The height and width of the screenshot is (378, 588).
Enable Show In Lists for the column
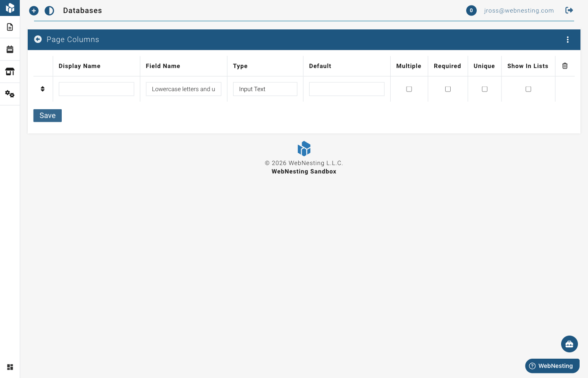(x=528, y=89)
